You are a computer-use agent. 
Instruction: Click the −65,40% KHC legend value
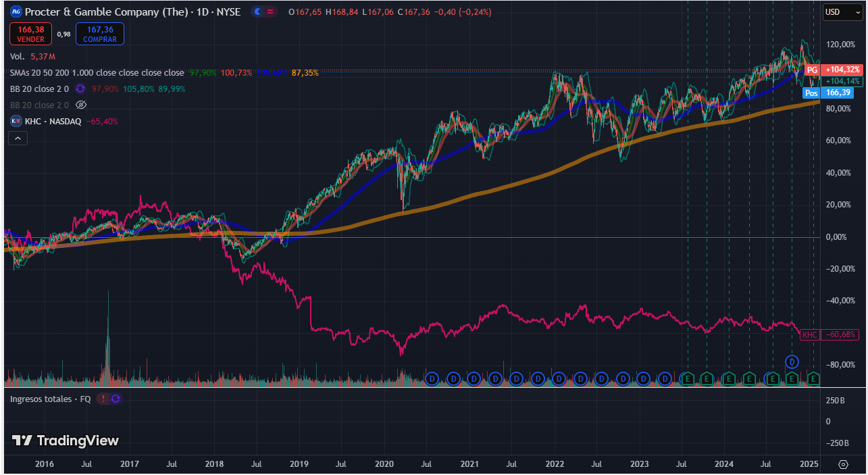(103, 122)
